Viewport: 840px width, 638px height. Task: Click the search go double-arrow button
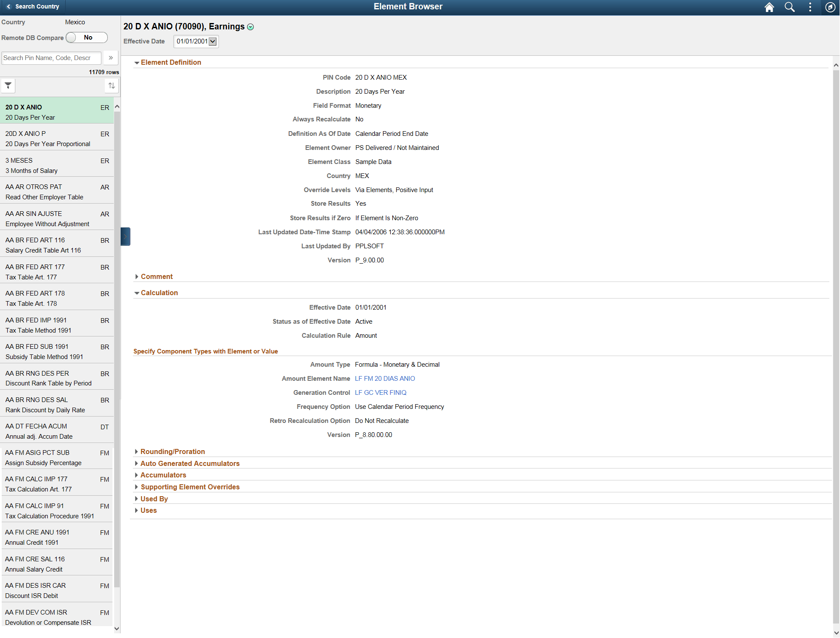click(x=111, y=58)
